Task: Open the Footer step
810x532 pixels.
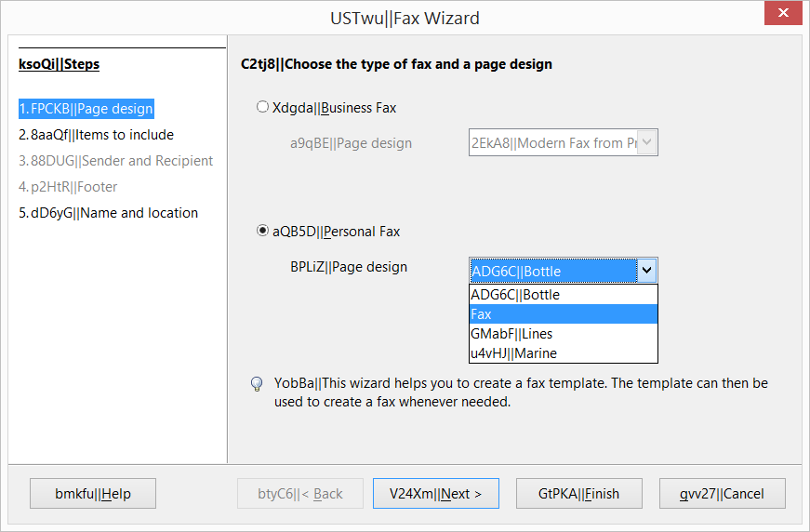Action: point(68,187)
